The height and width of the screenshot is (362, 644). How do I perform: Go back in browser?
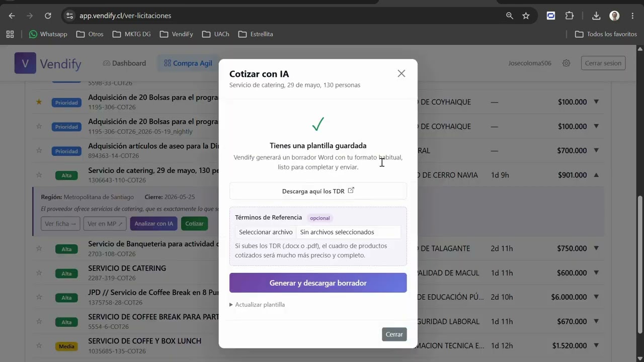click(x=12, y=16)
